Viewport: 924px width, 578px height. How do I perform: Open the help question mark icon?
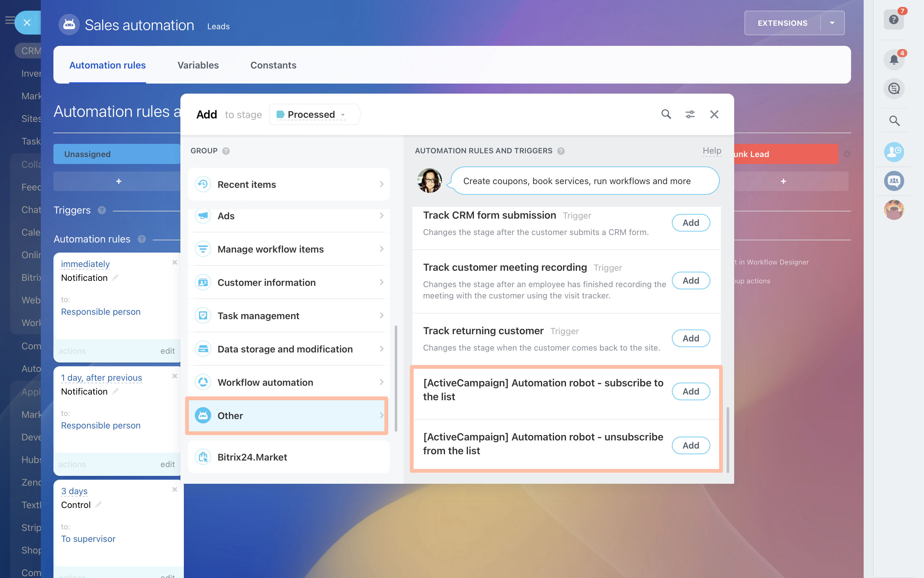tap(894, 19)
